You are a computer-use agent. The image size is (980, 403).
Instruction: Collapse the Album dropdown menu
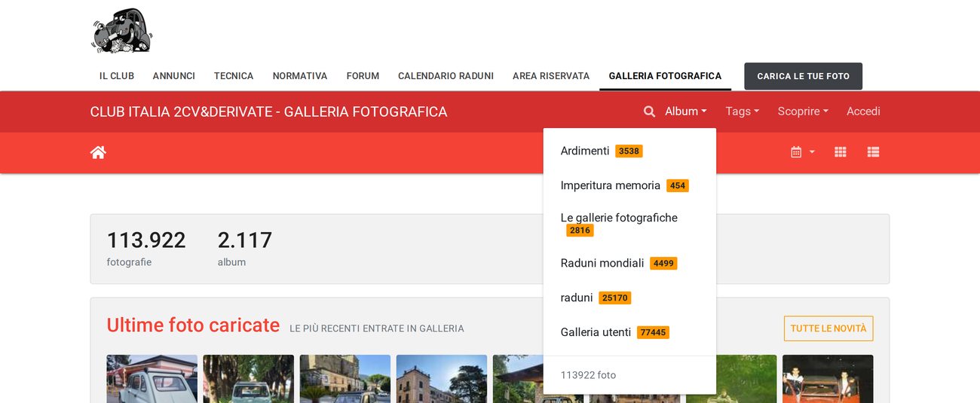pos(686,111)
